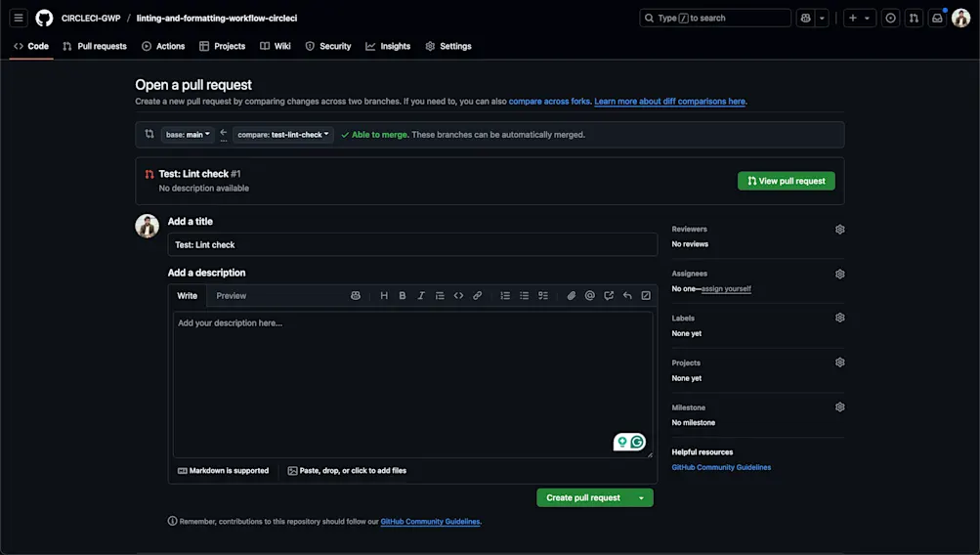Insert a numbered list

click(505, 296)
